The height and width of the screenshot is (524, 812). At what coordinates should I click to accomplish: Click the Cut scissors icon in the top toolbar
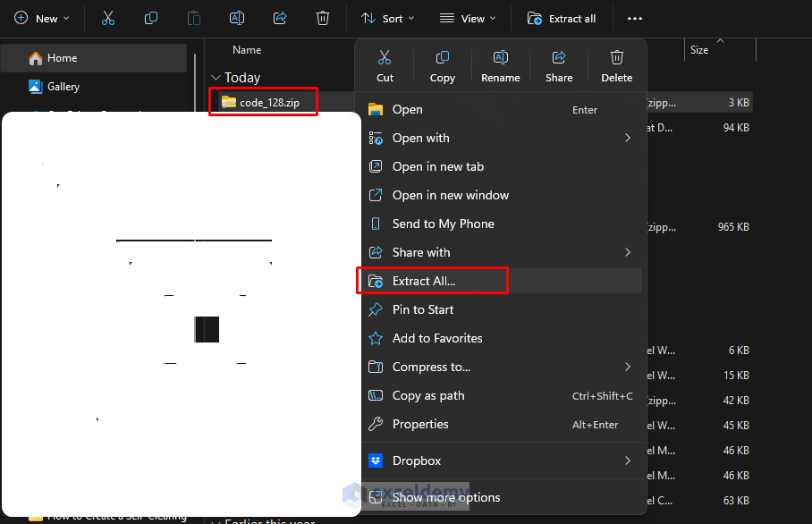(x=107, y=19)
